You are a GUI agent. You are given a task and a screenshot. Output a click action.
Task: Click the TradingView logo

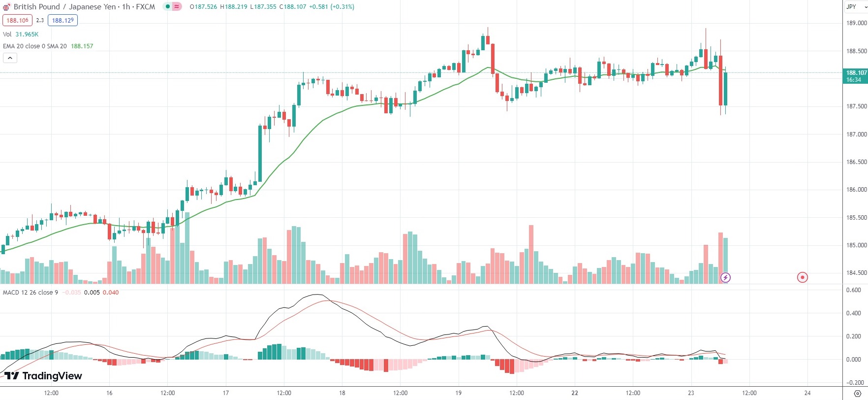43,376
